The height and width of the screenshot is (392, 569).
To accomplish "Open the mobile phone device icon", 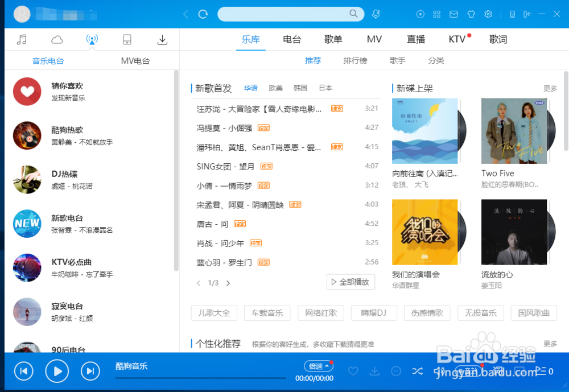I will point(127,39).
